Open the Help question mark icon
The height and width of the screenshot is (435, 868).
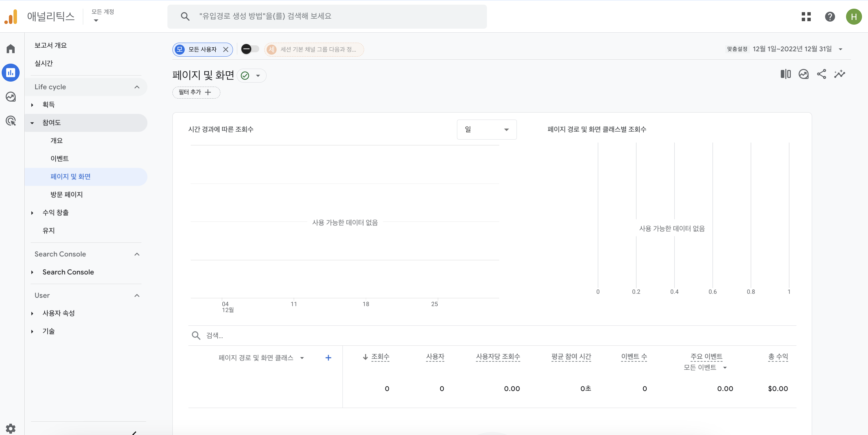pos(830,17)
